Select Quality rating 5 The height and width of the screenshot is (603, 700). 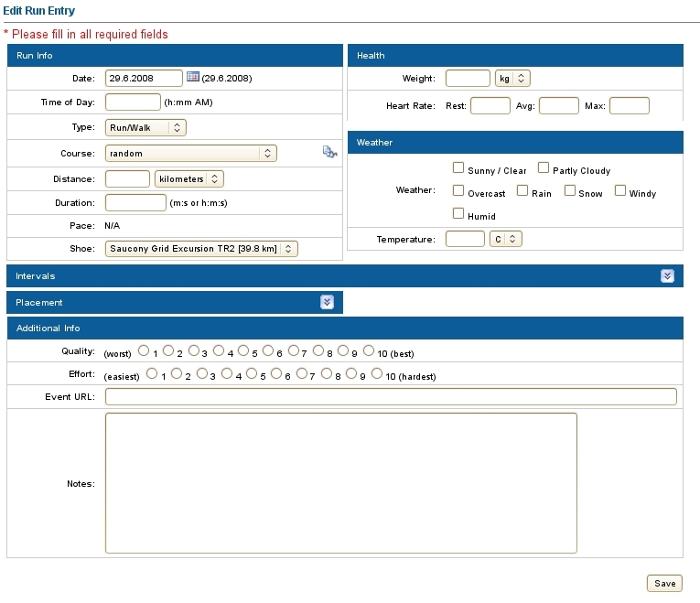click(243, 350)
